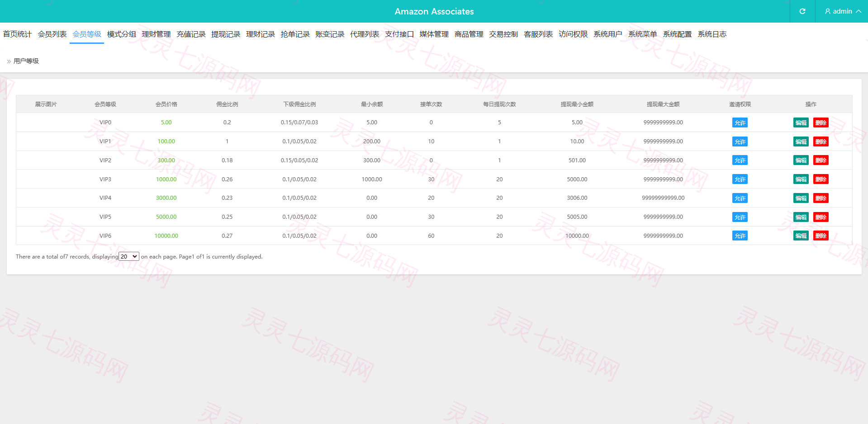Open the 首页统计 menu tab
The image size is (868, 424).
pyautogui.click(x=17, y=34)
